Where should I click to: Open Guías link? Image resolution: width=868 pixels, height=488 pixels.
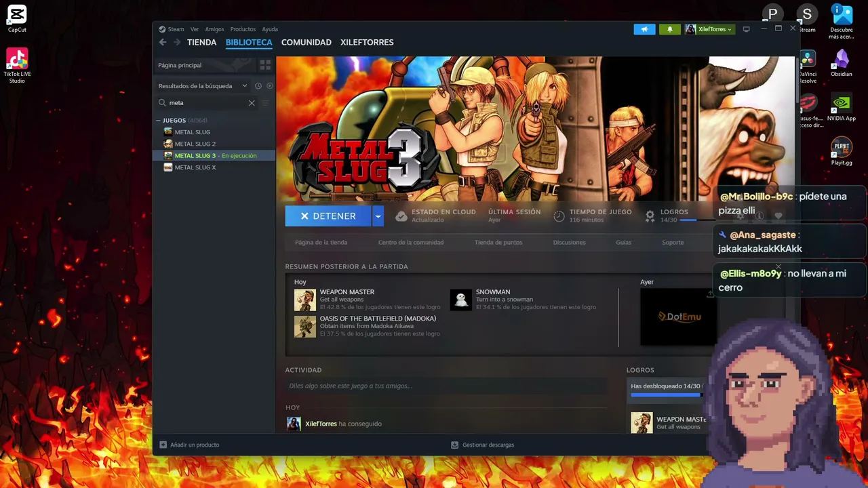[623, 242]
